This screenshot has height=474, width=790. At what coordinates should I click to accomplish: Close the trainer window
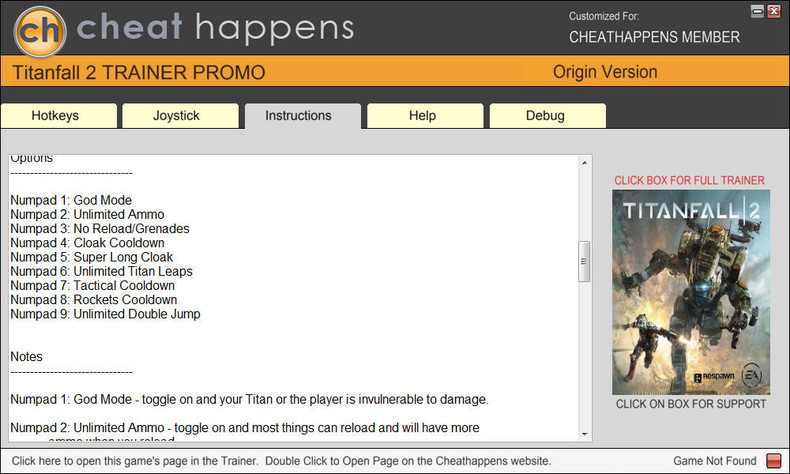point(774,11)
